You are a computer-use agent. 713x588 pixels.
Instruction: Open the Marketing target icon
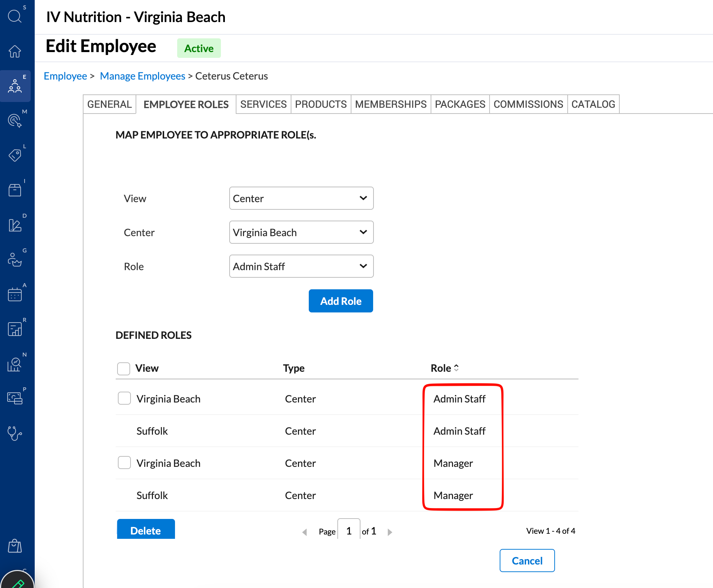coord(15,120)
